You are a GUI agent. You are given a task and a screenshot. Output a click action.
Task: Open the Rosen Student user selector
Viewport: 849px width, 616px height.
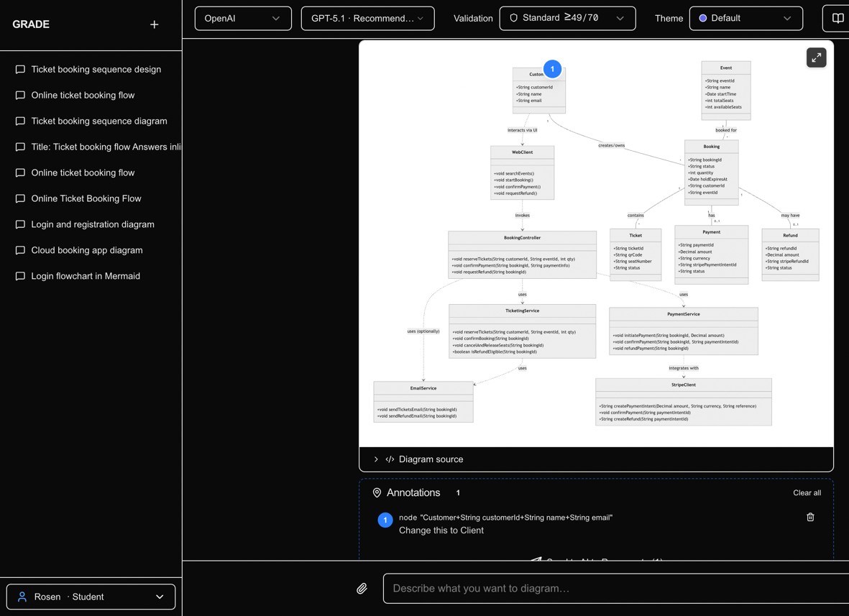(x=91, y=597)
